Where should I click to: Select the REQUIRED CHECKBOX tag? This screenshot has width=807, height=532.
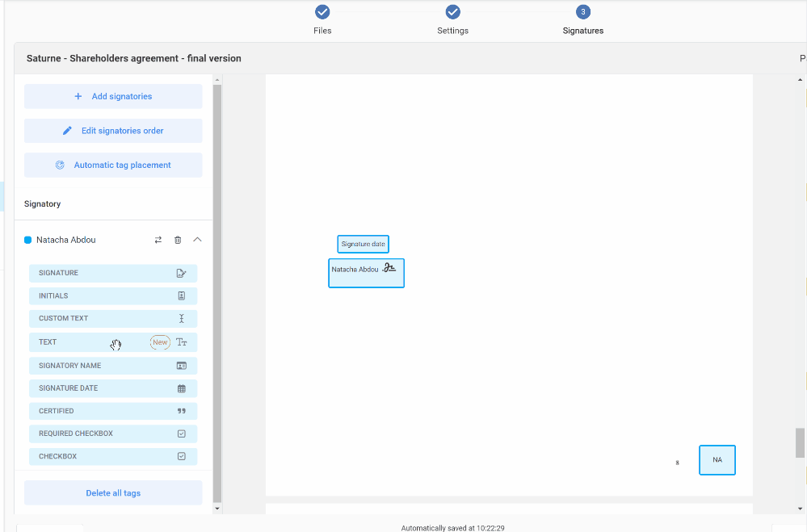[x=113, y=434]
